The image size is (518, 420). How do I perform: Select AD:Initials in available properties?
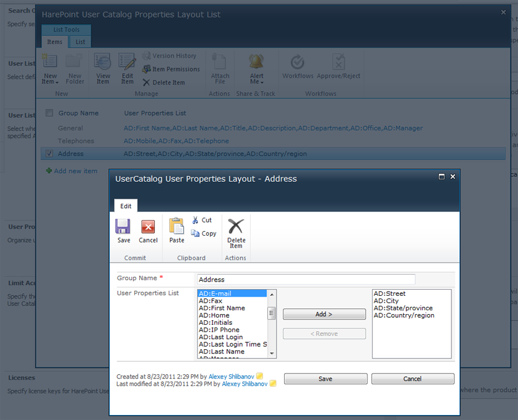pos(232,323)
